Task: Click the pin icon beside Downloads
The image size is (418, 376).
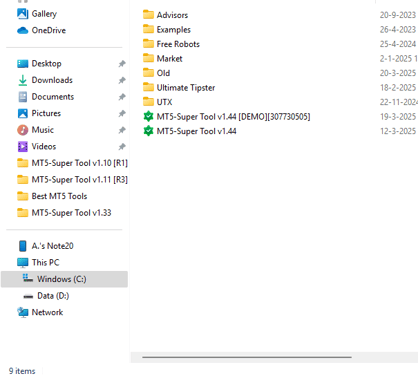Action: (x=122, y=80)
